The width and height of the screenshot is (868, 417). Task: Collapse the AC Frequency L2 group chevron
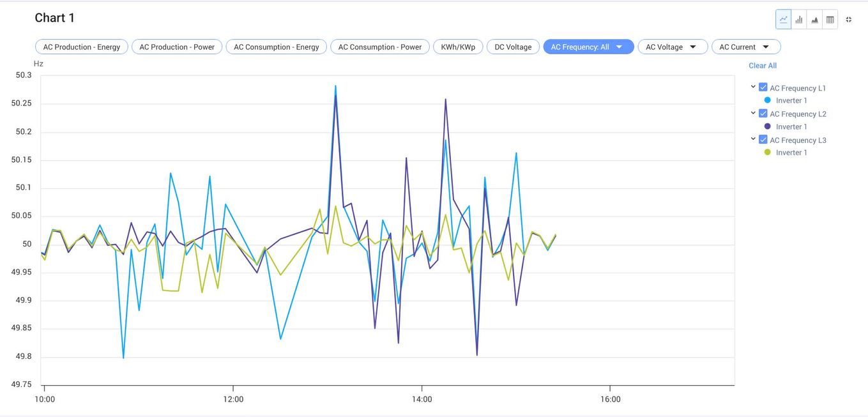coord(753,113)
